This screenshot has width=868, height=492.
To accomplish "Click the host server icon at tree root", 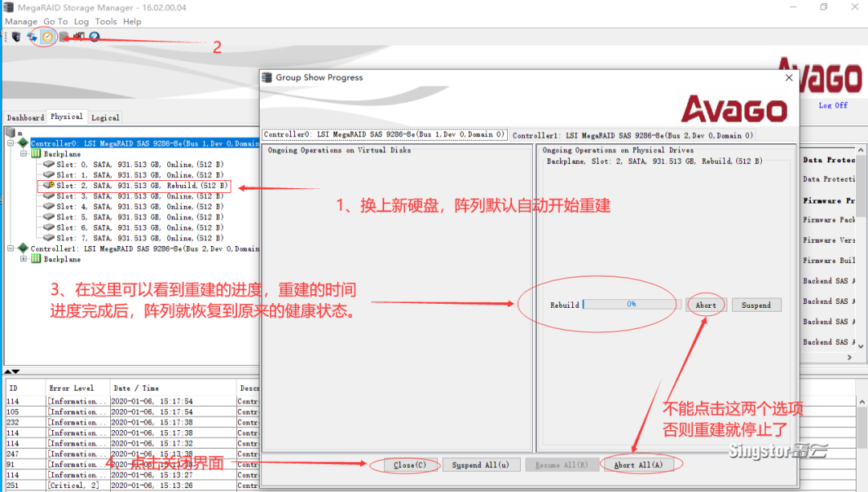I will [10, 133].
